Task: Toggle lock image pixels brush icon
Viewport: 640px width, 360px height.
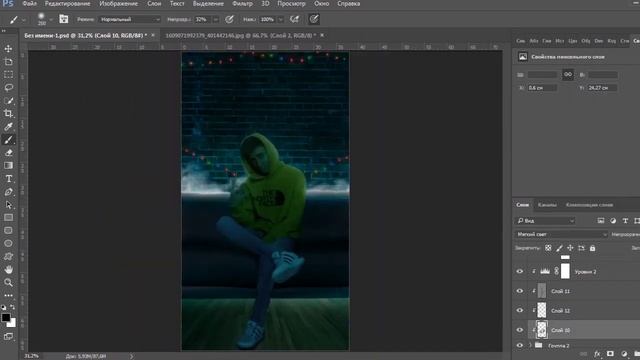Action: point(559,248)
